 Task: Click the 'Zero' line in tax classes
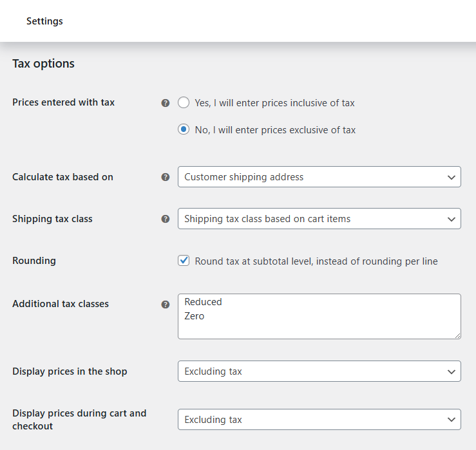(x=195, y=316)
